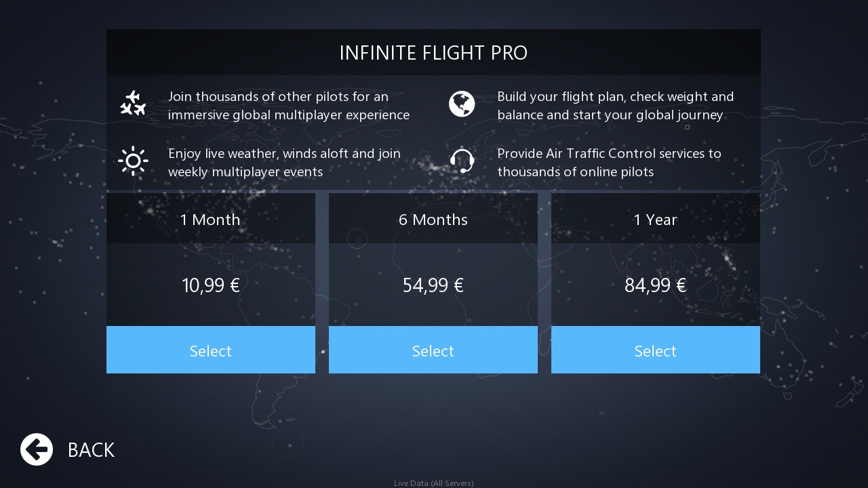This screenshot has height=488, width=868.
Task: Select the 1 Month subscription
Action: point(211,350)
